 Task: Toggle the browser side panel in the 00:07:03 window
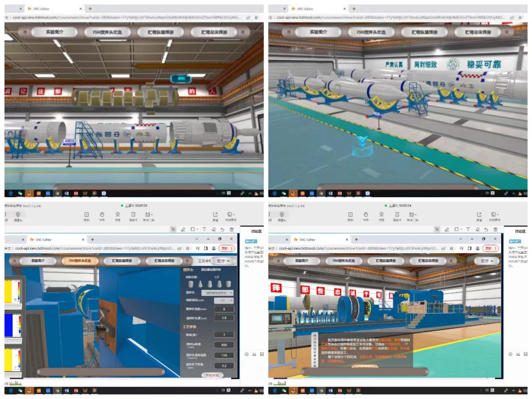click(206, 248)
